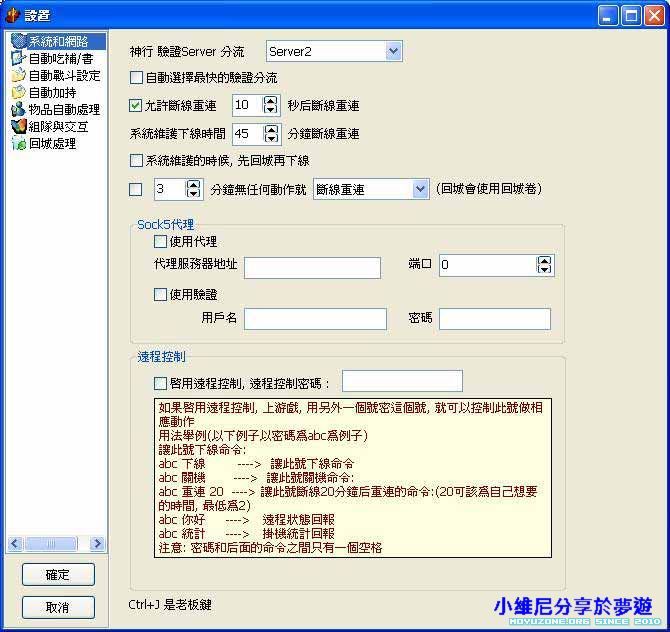670x632 pixels.
Task: Click the 回城處理 icon in sidebar
Action: coord(18,143)
